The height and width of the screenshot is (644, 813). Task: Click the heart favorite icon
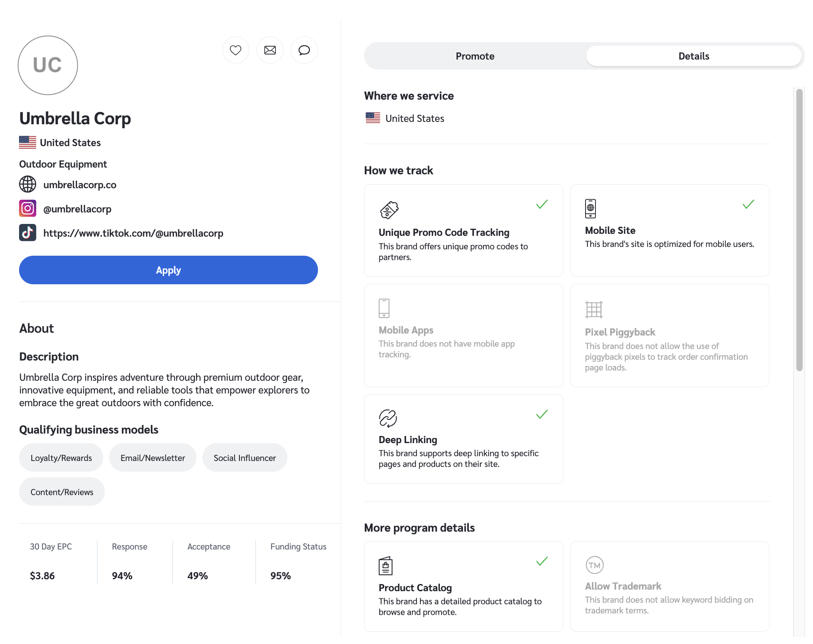(235, 50)
